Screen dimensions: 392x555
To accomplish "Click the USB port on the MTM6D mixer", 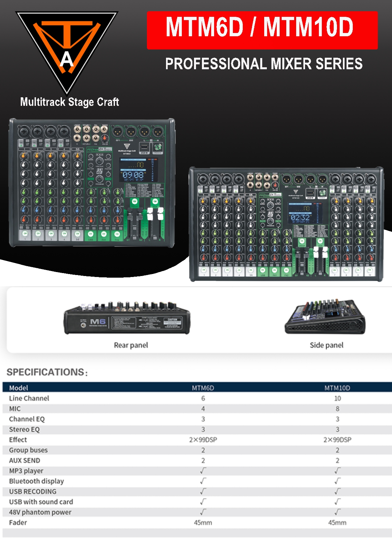I will click(144, 147).
